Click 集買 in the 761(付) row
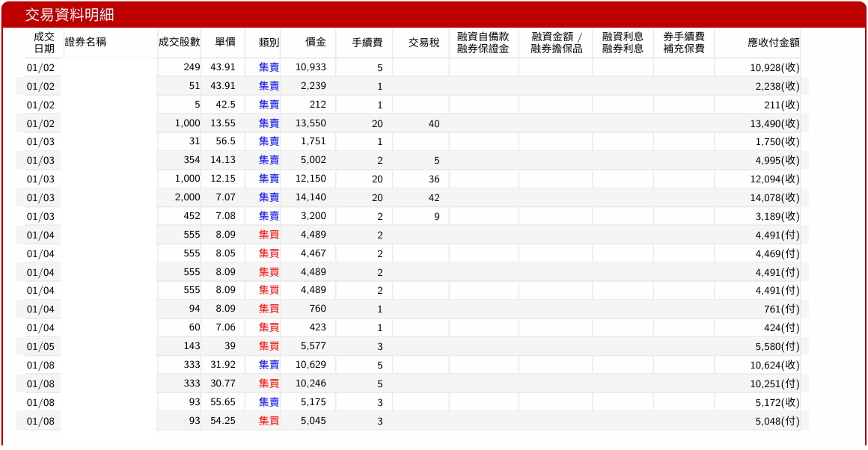This screenshot has width=868, height=450. point(269,309)
